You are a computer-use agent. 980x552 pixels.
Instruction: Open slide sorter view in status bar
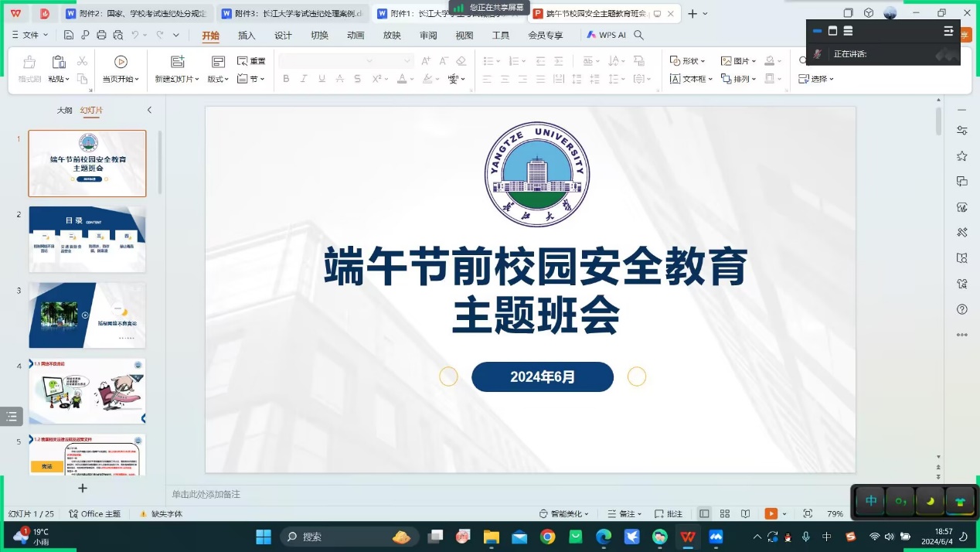(725, 514)
